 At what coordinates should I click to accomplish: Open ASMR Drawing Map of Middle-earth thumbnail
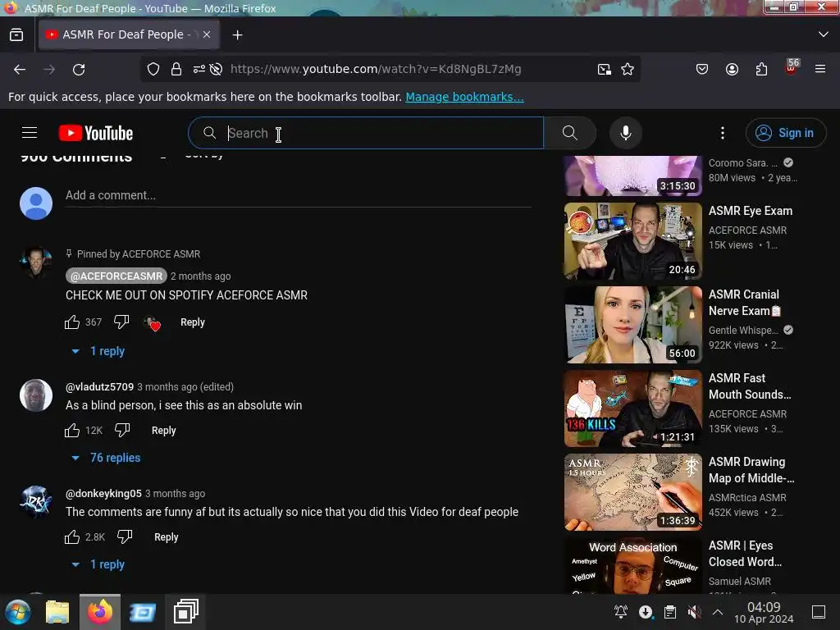coord(632,492)
